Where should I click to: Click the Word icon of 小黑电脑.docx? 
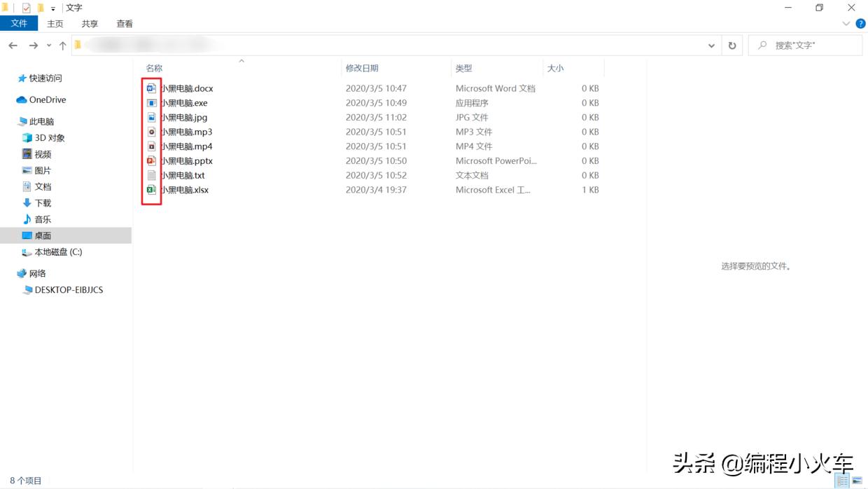click(x=151, y=88)
